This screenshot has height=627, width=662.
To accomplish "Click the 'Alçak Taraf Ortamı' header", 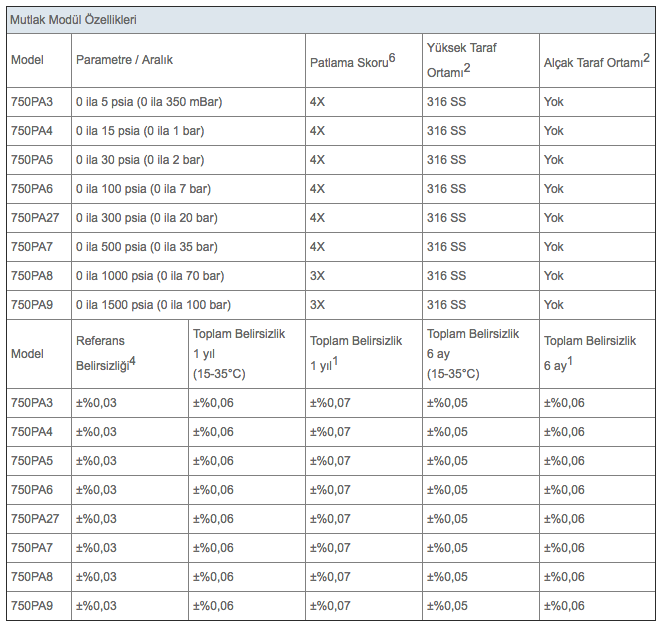I will [x=597, y=60].
